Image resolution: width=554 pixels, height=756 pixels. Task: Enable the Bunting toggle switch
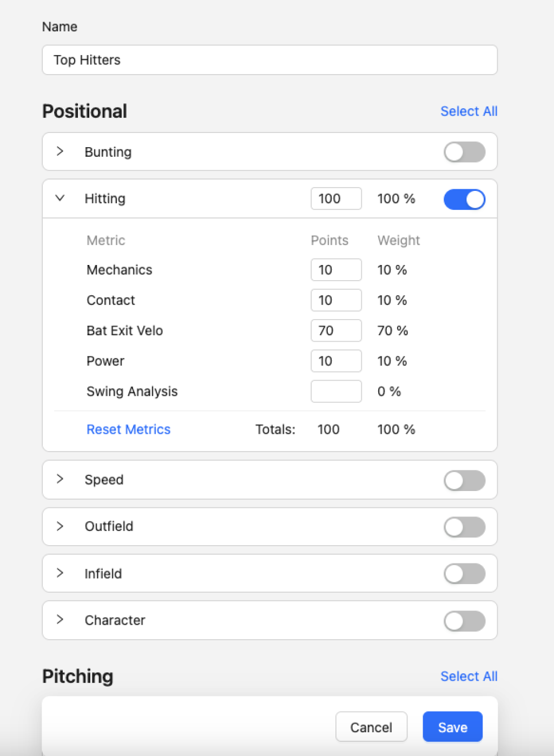[464, 152]
